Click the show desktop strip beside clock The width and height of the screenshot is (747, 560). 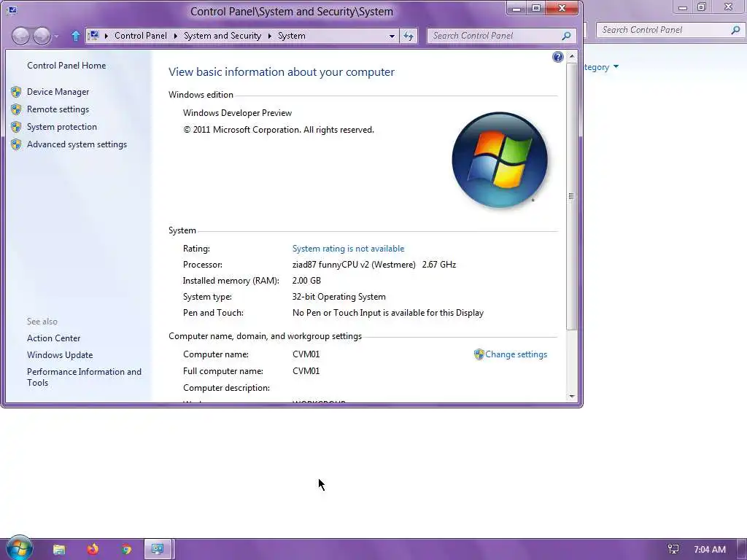pyautogui.click(x=742, y=550)
